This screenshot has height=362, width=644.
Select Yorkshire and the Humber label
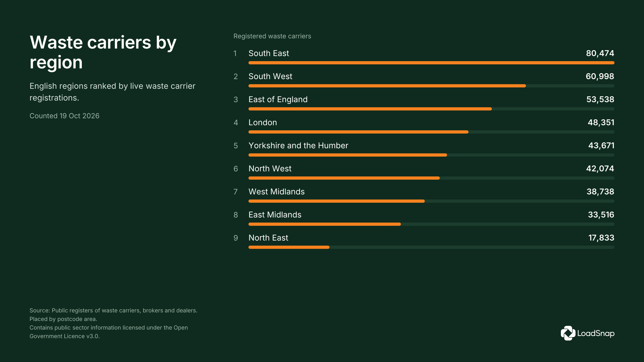click(x=298, y=146)
